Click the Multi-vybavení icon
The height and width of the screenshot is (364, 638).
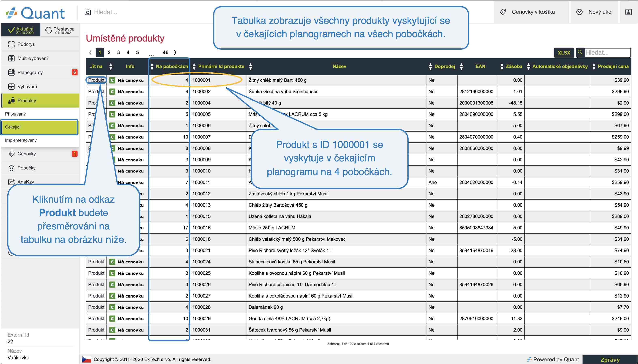(x=11, y=58)
